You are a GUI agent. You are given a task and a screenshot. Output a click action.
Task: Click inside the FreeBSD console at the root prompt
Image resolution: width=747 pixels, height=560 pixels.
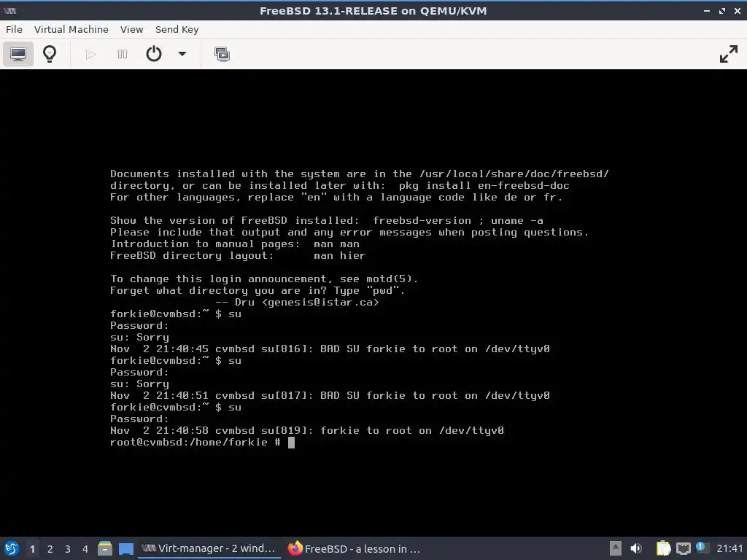tap(291, 443)
